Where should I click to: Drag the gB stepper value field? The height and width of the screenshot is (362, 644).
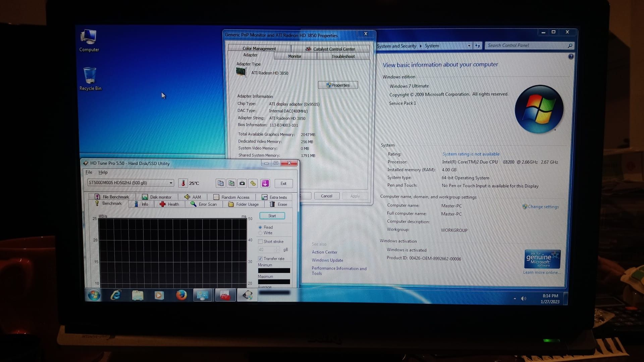[267, 249]
